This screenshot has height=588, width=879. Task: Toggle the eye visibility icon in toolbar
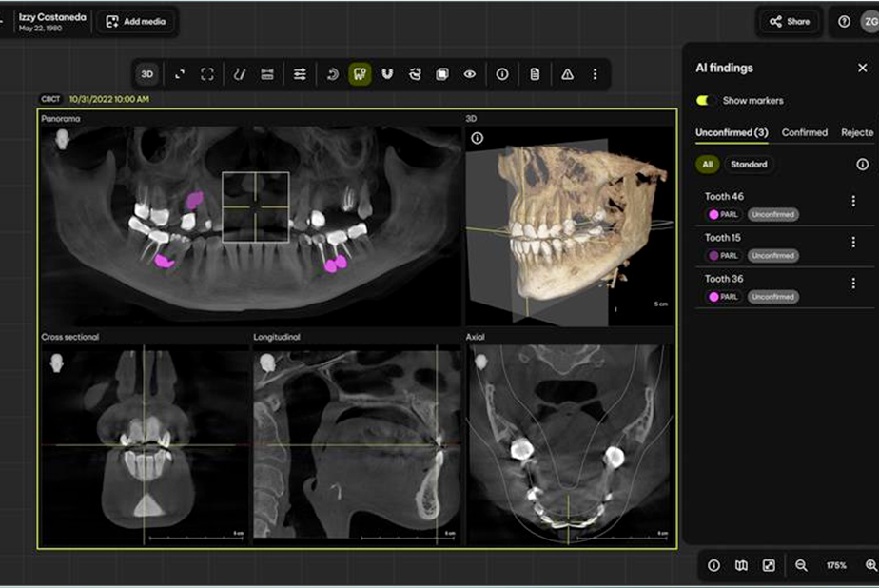click(x=470, y=74)
